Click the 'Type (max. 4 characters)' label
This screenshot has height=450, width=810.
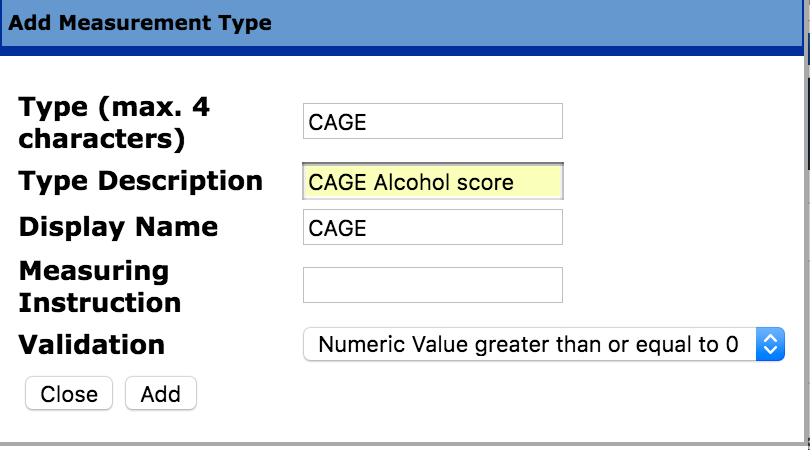point(115,123)
